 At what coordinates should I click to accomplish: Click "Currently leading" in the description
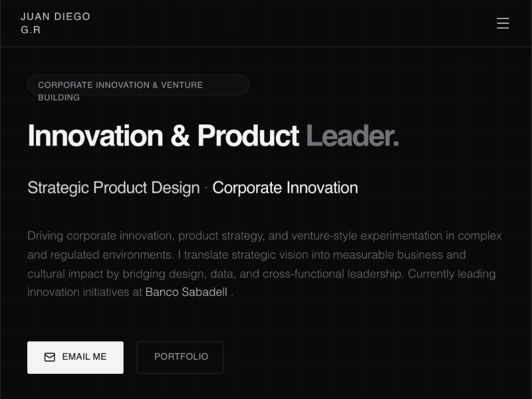click(x=452, y=273)
